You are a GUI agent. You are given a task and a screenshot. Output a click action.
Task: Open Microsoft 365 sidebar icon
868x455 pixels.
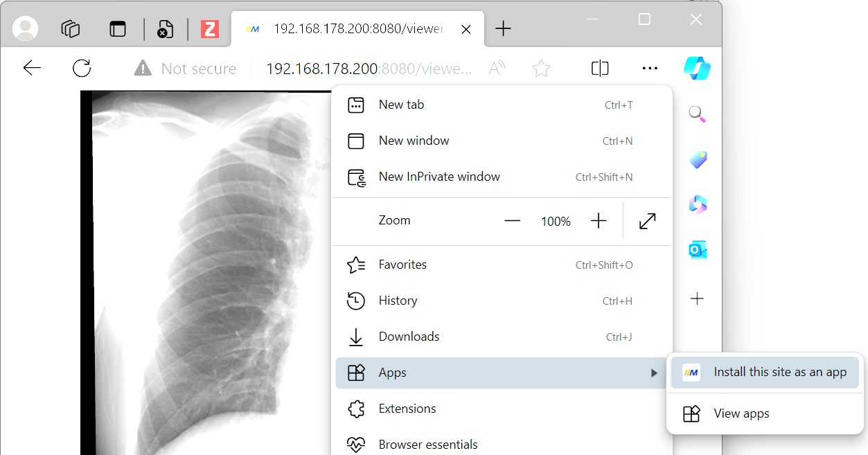(x=697, y=205)
